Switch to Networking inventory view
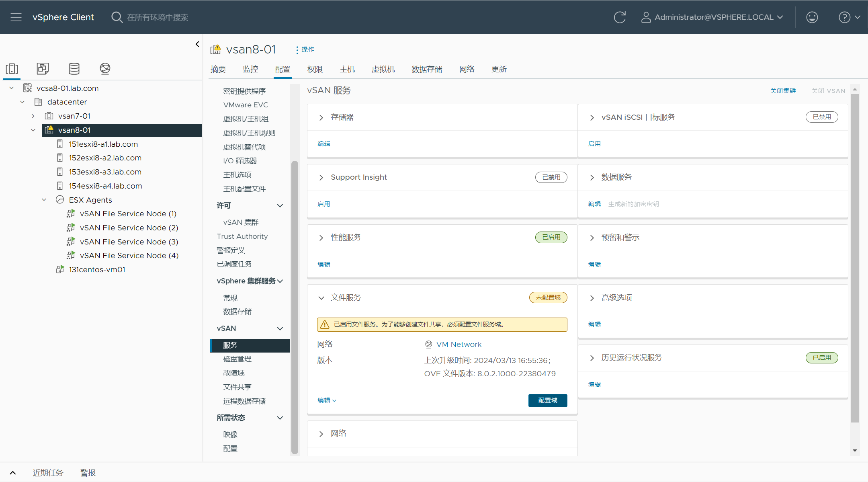Screen dimensions: 868x482 105,69
